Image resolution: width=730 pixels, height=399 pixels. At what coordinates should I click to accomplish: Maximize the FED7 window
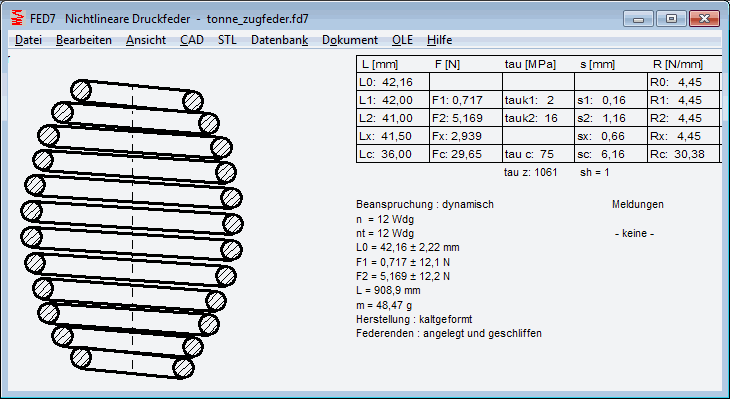[671, 19]
